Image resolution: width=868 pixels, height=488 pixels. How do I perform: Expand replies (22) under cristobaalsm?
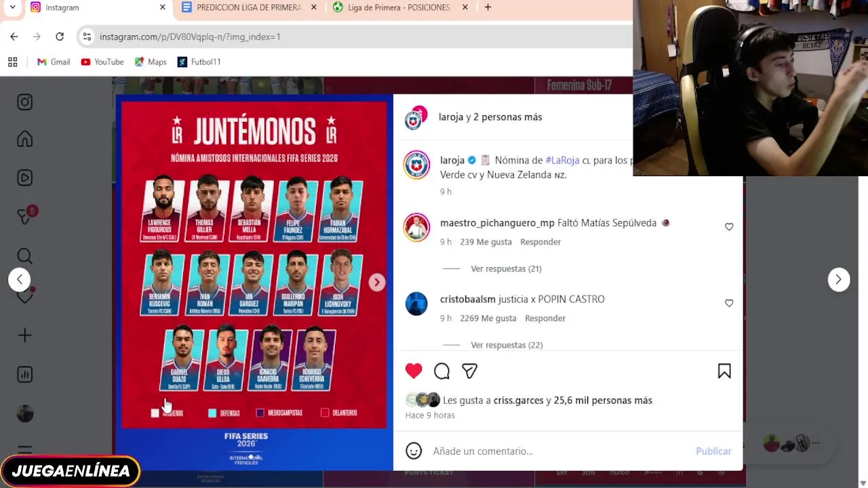pyautogui.click(x=507, y=345)
